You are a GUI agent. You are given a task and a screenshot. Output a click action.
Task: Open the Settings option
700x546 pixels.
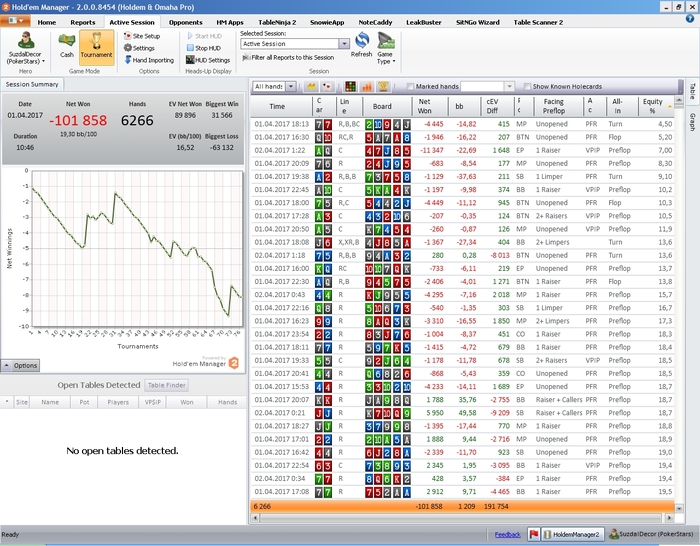tap(139, 48)
